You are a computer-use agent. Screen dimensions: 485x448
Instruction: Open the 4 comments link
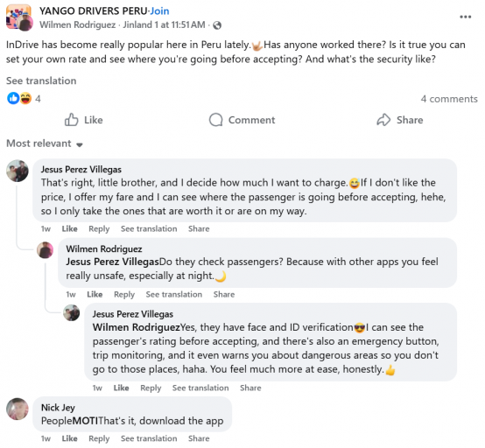449,99
